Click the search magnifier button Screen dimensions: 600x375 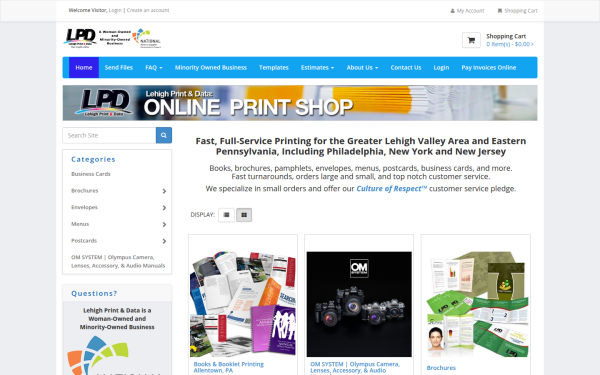164,135
